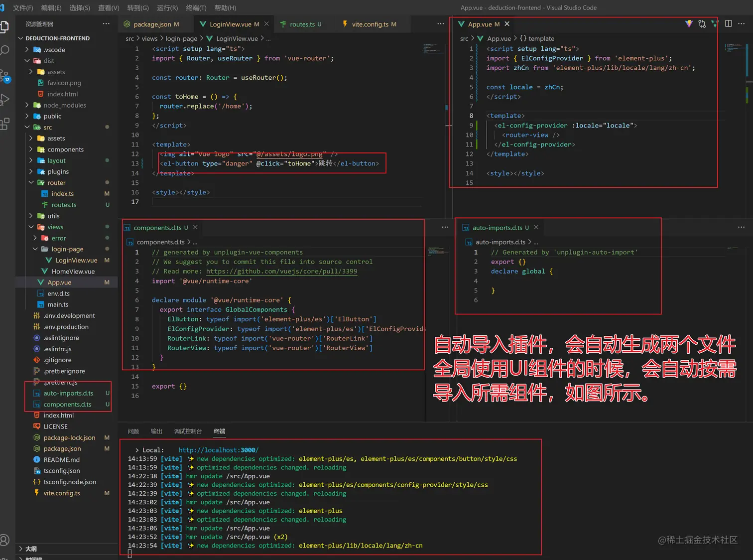Open the 资源管理器 panel more actions menu
Image resolution: width=753 pixels, height=560 pixels.
106,24
